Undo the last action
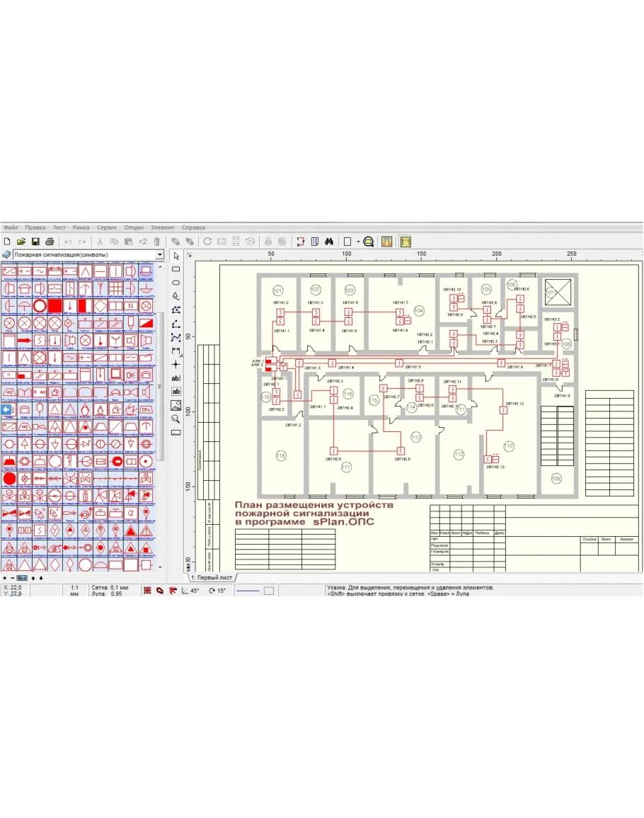This screenshot has height=818, width=644. (68, 242)
